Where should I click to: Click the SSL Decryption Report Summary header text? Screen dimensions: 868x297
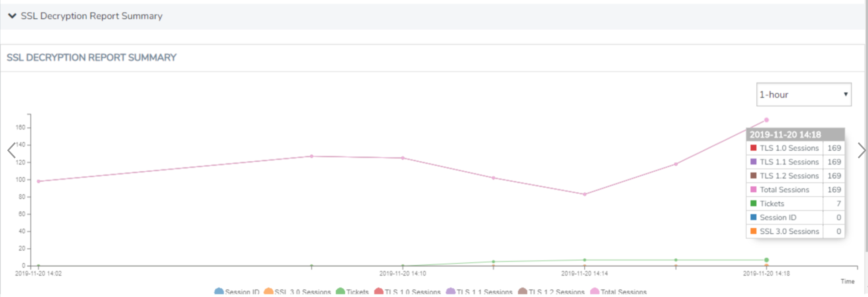[91, 16]
